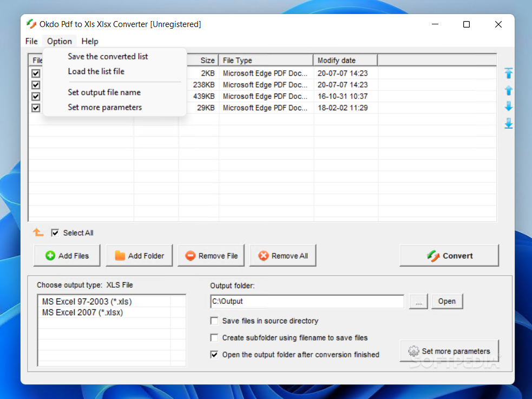The width and height of the screenshot is (532, 399).
Task: Toggle the checkbox for the 2KB file row
Action: 36,73
